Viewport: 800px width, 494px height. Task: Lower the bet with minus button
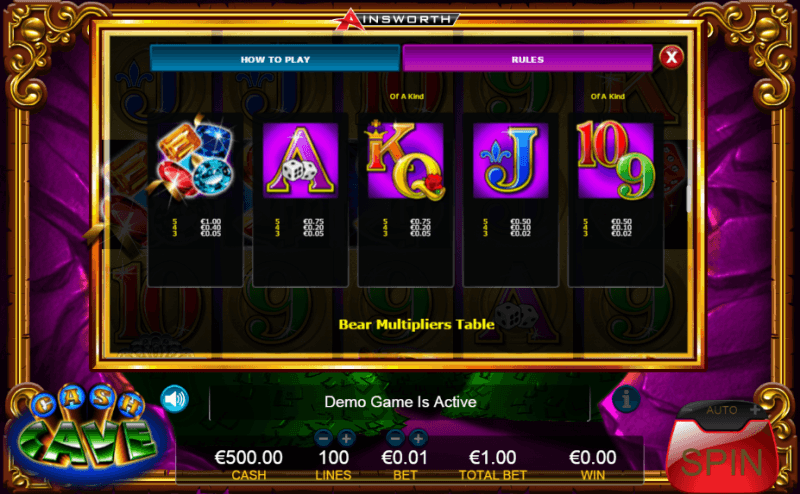point(395,438)
